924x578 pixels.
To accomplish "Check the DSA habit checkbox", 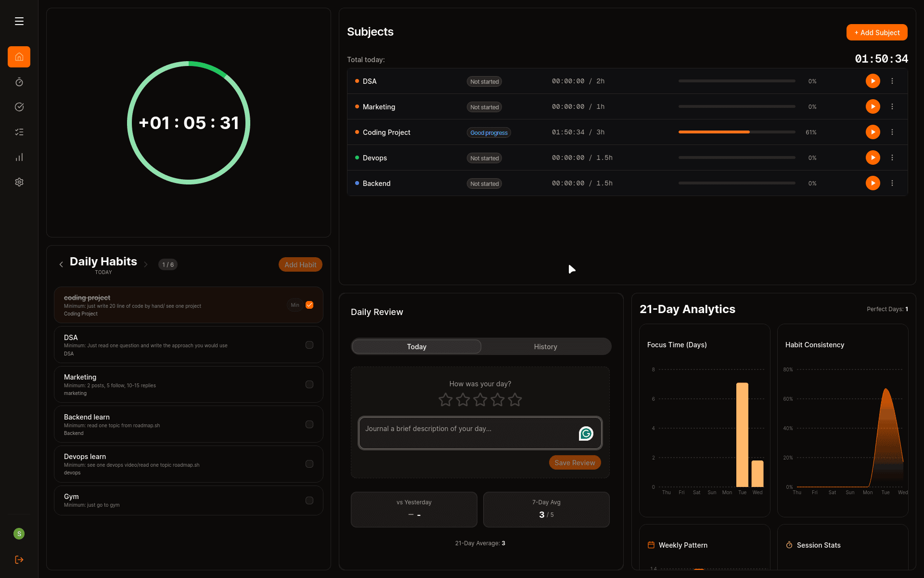I will click(309, 345).
